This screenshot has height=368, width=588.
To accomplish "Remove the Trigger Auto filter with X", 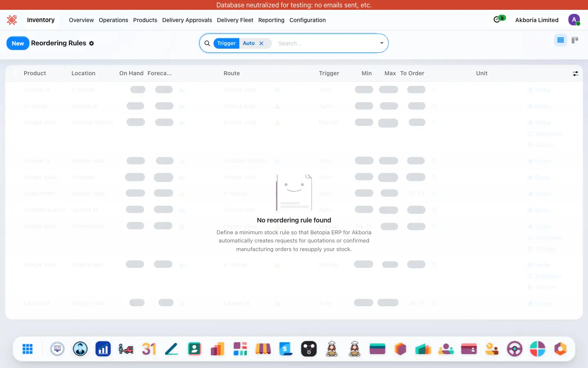I will (x=261, y=43).
